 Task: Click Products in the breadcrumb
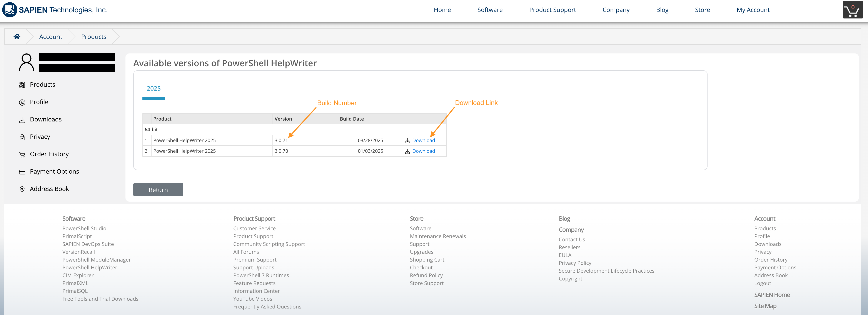(94, 37)
